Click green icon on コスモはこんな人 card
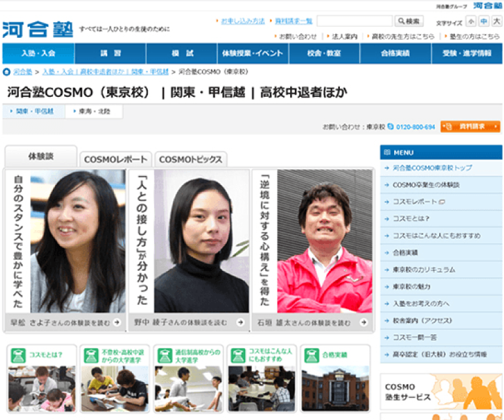 pyautogui.click(x=238, y=356)
